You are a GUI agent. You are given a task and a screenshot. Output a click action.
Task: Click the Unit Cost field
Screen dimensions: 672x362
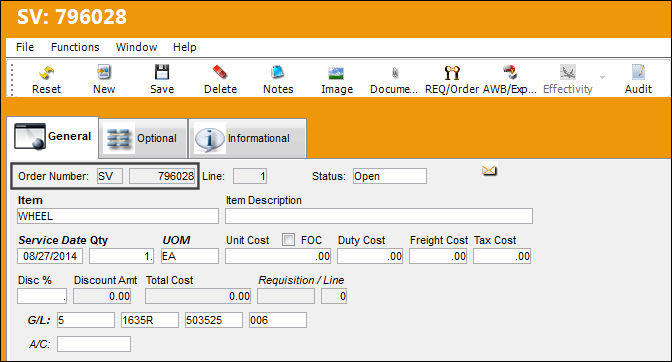point(278,256)
